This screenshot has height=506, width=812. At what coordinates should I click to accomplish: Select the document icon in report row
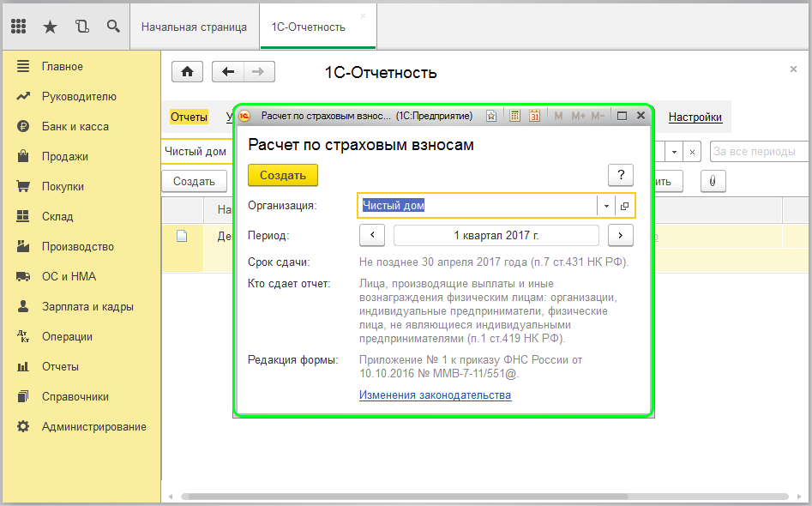click(x=182, y=236)
